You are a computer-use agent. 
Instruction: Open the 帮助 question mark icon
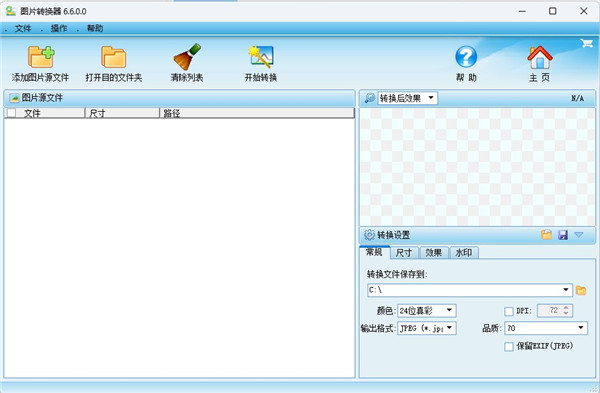pos(466,57)
